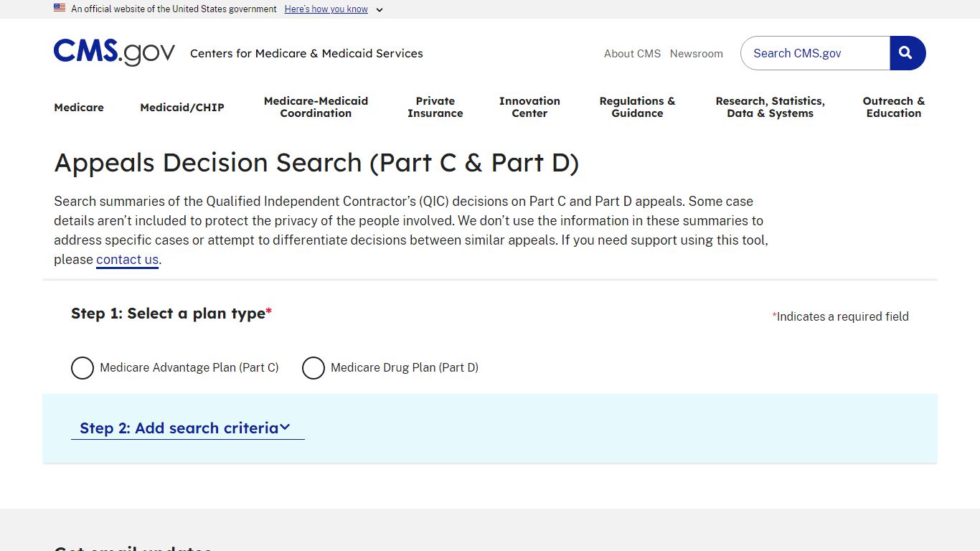980x551 pixels.
Task: Click "Indicates a required field" note
Action: point(840,316)
